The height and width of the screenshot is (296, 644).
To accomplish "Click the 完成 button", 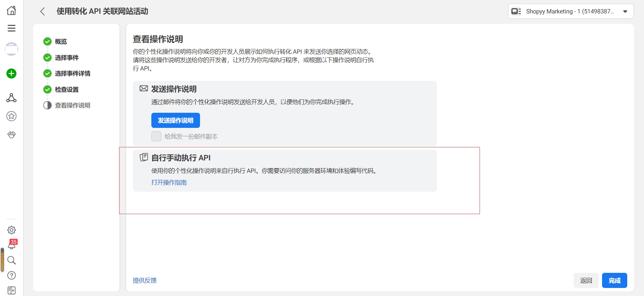I will (614, 281).
